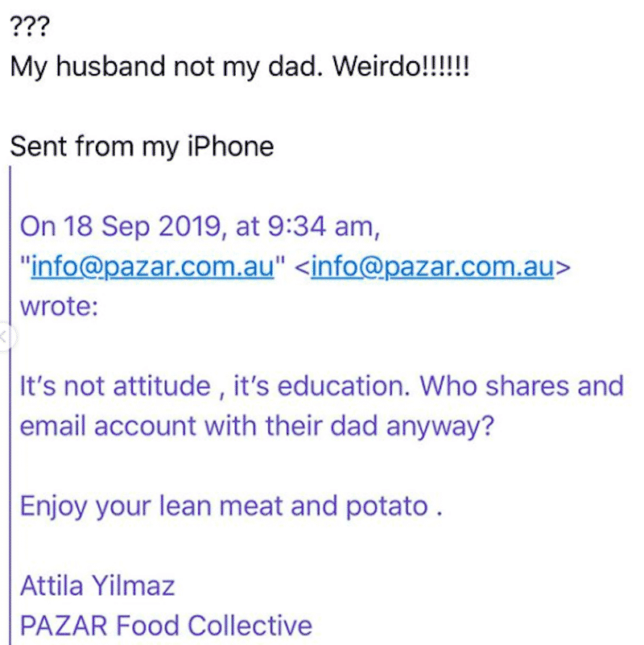Click the 'Sent from my iPhone' signature
644x645 pixels.
click(x=142, y=147)
